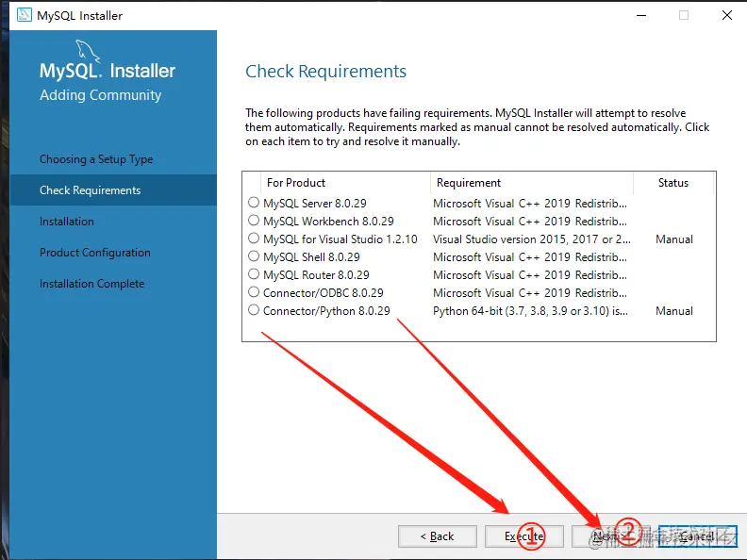
Task: Click MySQL Workbench's Visual C++ 2019 requirement
Action: click(530, 222)
